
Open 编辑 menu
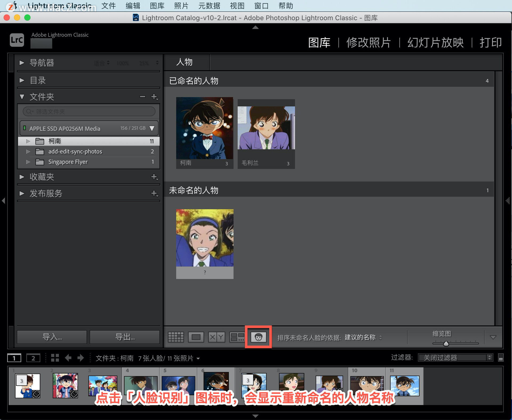[133, 6]
